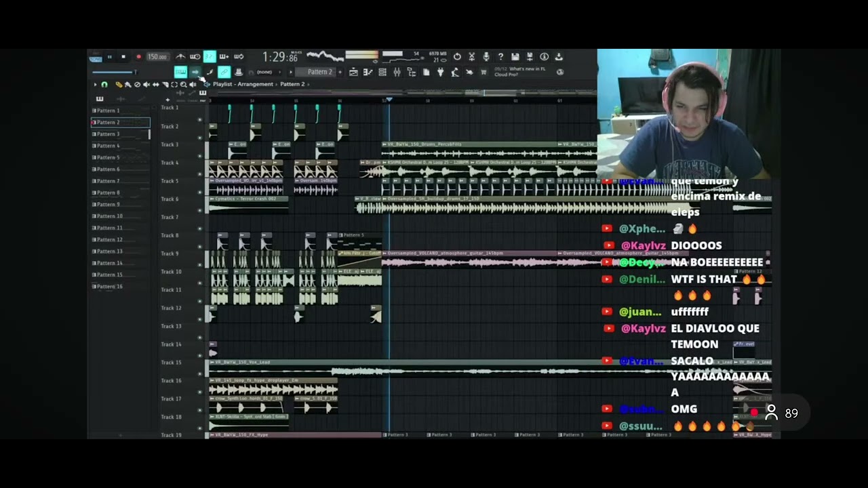Viewport: 868px width, 488px height.
Task: Click the 150.000 tempo field
Action: click(x=158, y=57)
